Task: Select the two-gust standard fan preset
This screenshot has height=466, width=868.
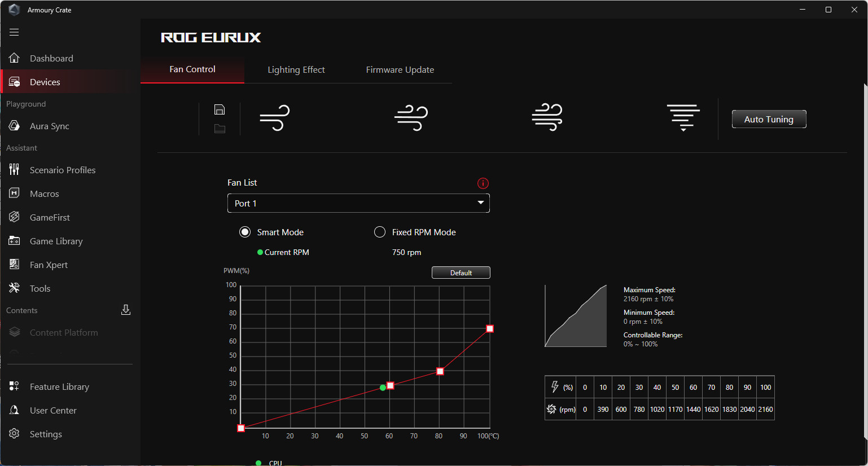Action: [x=411, y=118]
